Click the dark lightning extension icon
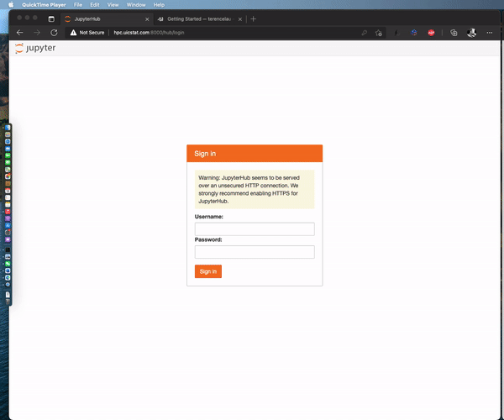This screenshot has height=420, width=504. tap(397, 33)
